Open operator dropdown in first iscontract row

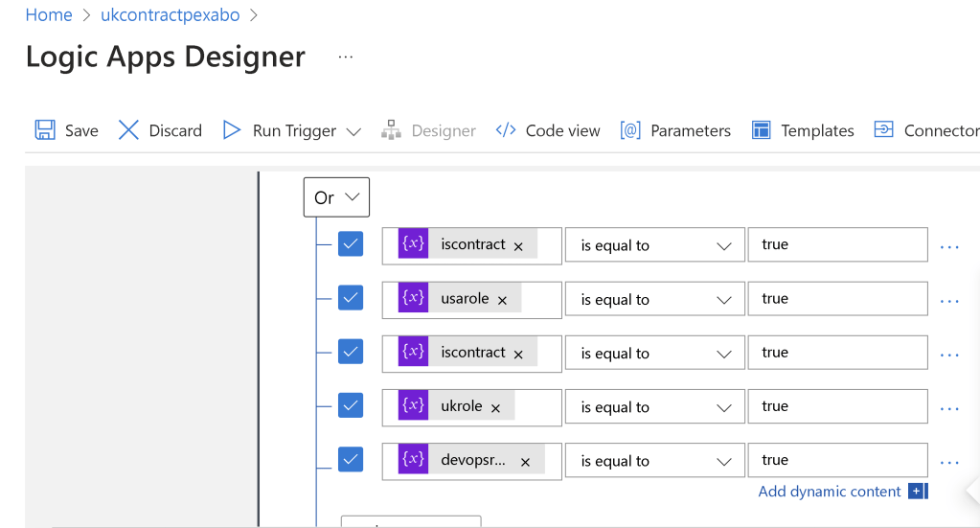655,244
